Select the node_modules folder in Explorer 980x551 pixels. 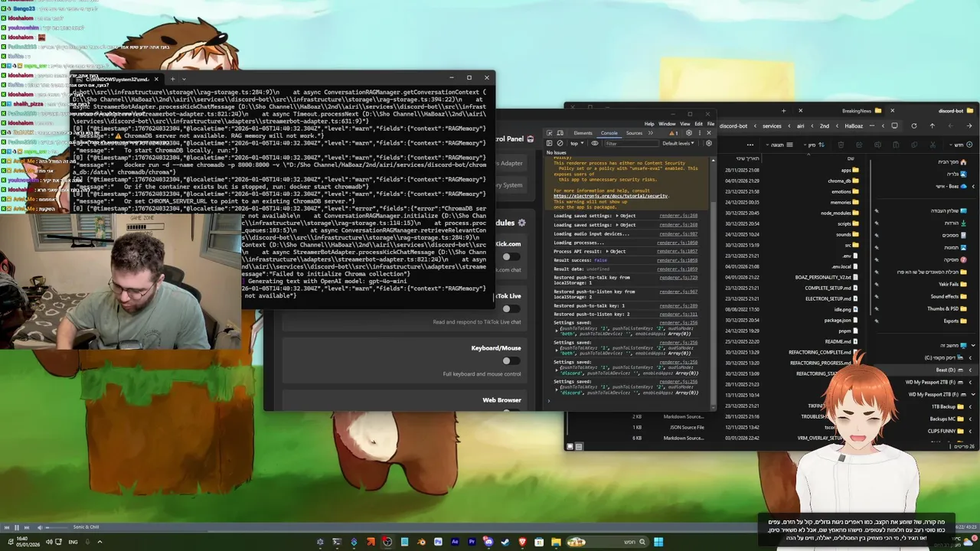click(x=841, y=213)
